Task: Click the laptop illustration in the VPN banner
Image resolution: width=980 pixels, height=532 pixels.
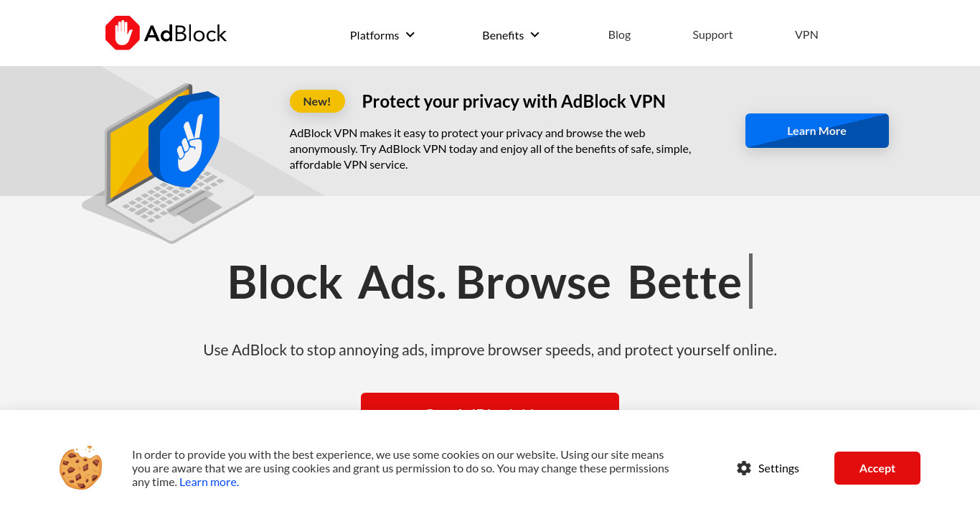Action: pos(169,164)
